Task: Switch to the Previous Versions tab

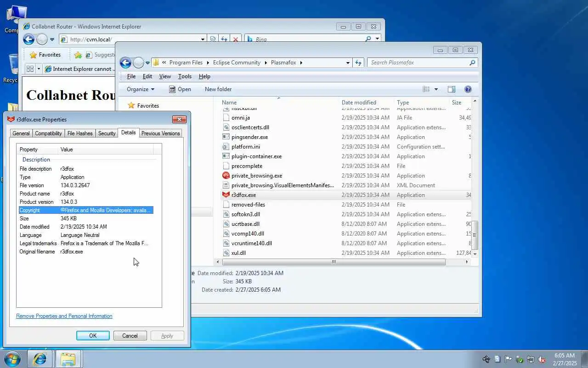Action: tap(160, 133)
